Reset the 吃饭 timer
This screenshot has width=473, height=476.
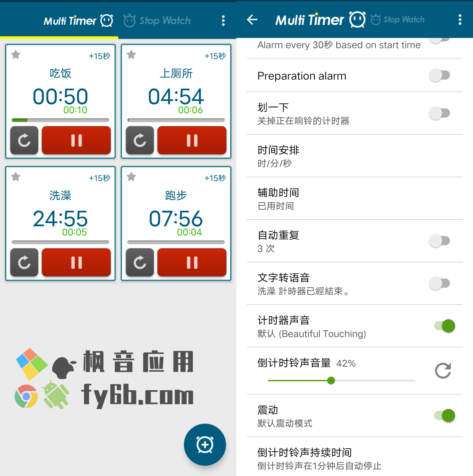click(x=24, y=140)
